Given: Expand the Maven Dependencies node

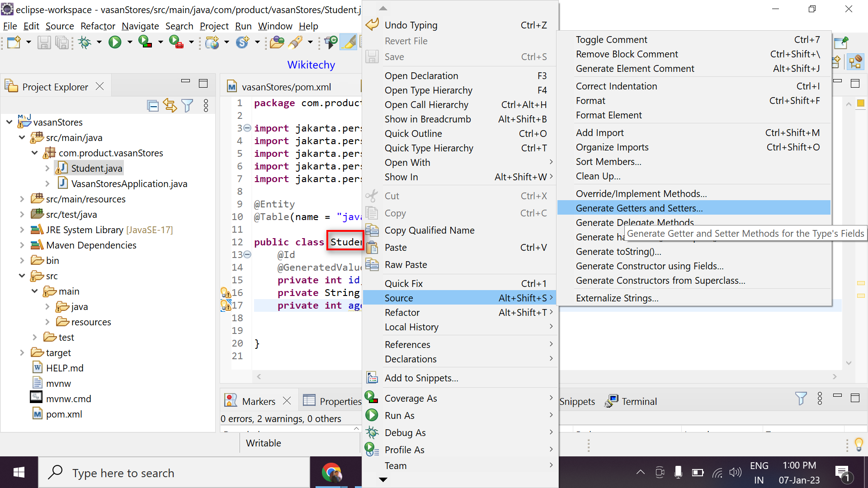Looking at the screenshot, I should (x=22, y=245).
